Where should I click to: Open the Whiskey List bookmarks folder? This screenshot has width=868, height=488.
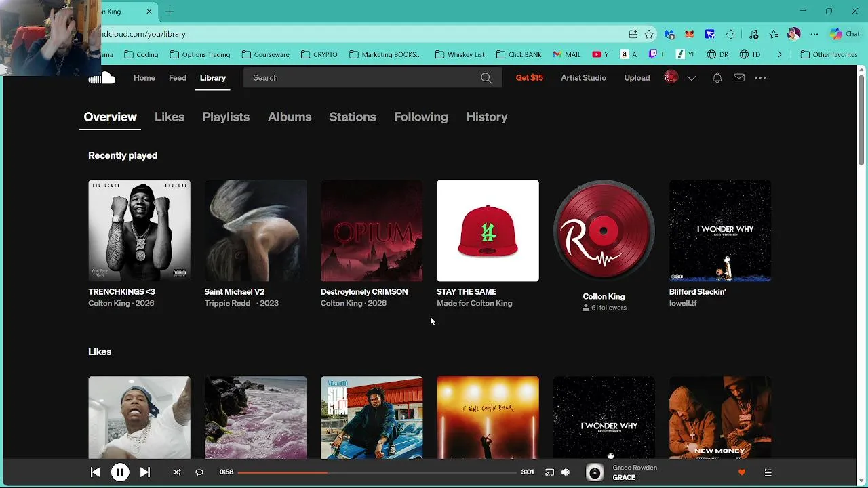460,54
